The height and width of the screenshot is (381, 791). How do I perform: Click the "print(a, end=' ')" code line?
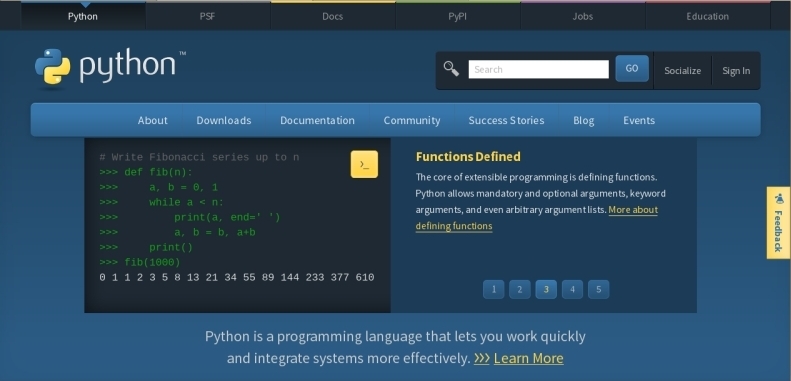pos(190,217)
